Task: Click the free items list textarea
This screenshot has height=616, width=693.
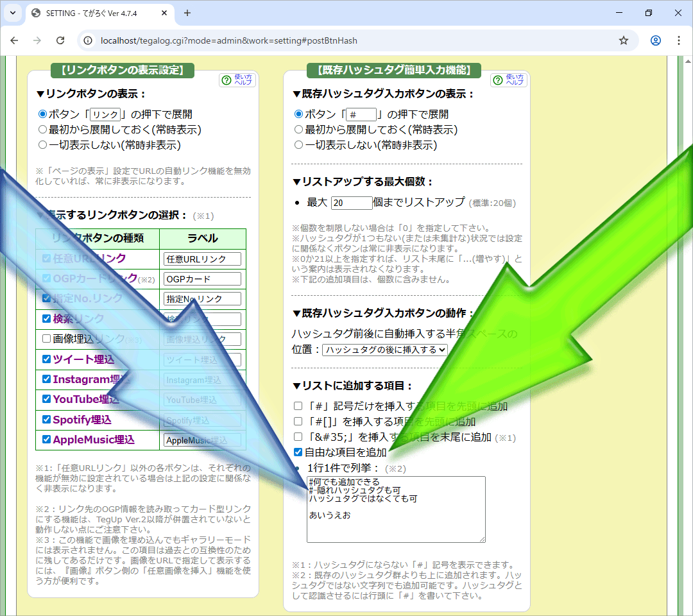Action: point(396,509)
